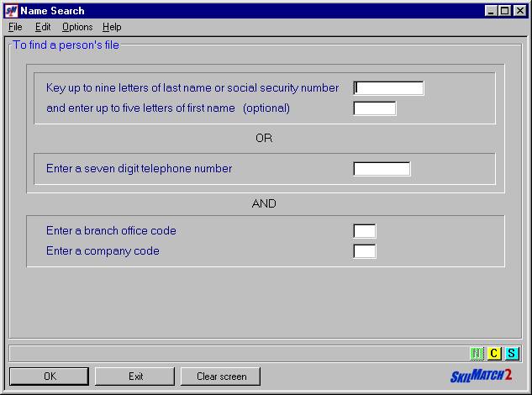Click the Clear screen button
Screen dimensions: 532x395
click(220, 377)
